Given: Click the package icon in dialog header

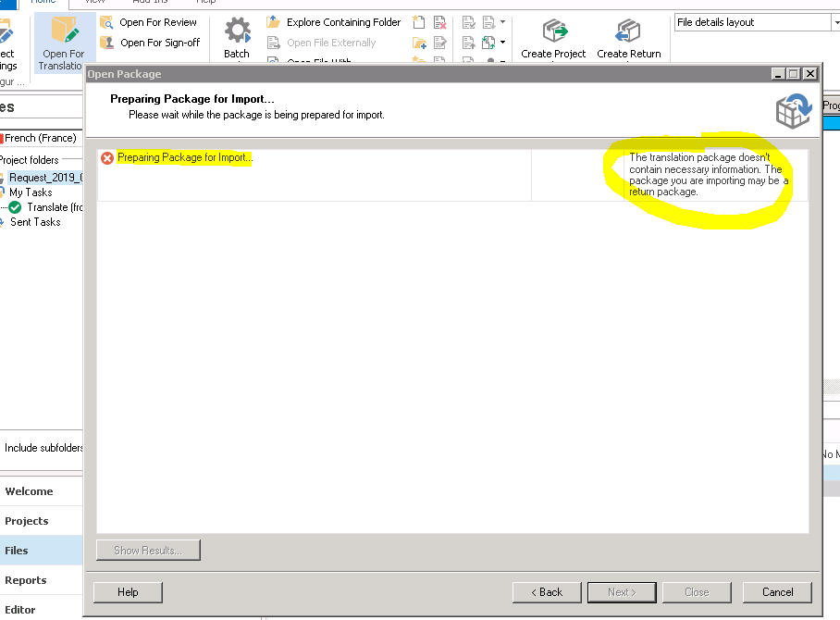Looking at the screenshot, I should click(793, 110).
